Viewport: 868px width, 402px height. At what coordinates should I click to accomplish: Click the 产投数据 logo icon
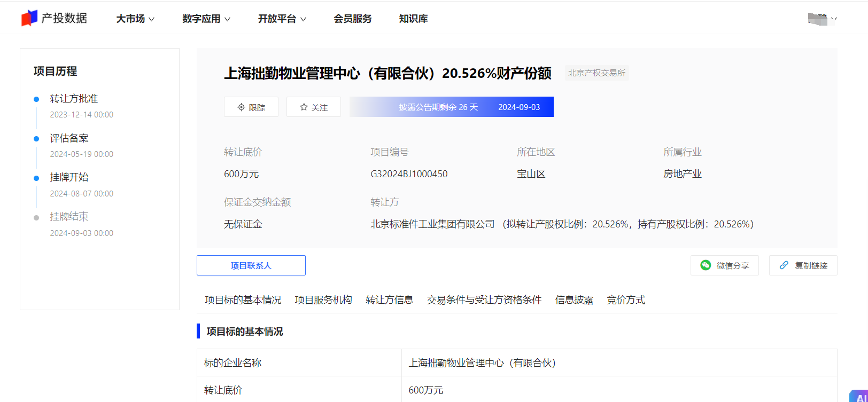29,18
